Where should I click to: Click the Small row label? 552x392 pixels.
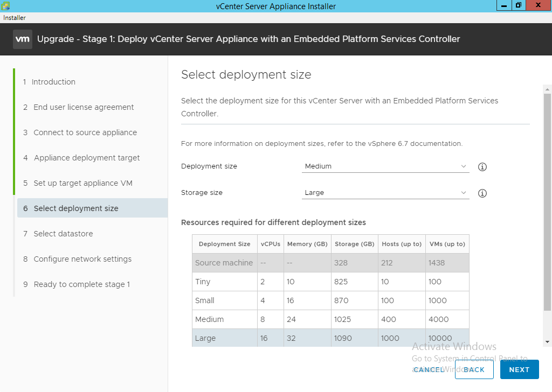click(x=204, y=300)
